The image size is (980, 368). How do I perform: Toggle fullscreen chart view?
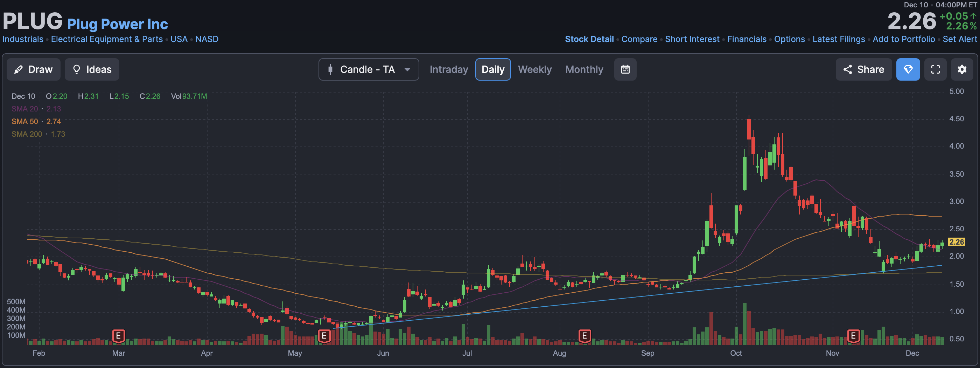[935, 69]
